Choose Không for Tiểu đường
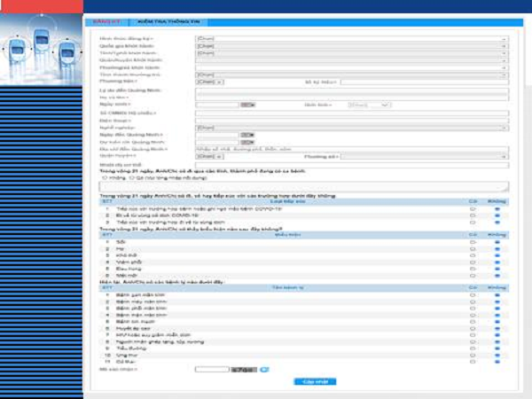532x399 pixels. pyautogui.click(x=497, y=348)
